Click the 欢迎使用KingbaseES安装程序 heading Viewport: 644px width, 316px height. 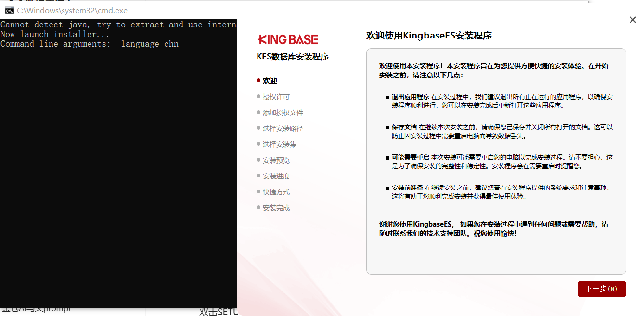(429, 36)
